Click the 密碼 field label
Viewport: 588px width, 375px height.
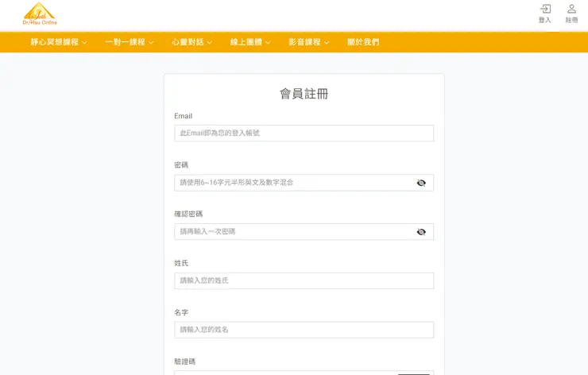click(x=181, y=165)
